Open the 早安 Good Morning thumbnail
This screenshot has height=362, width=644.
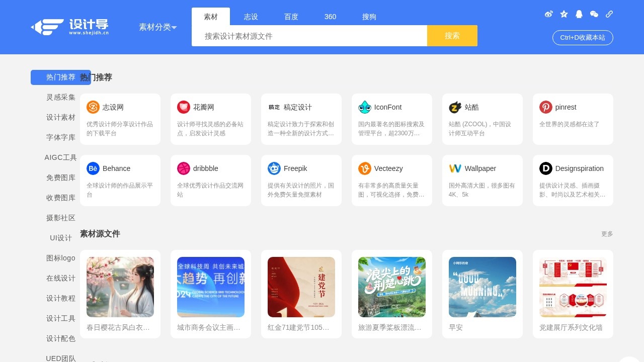482,287
